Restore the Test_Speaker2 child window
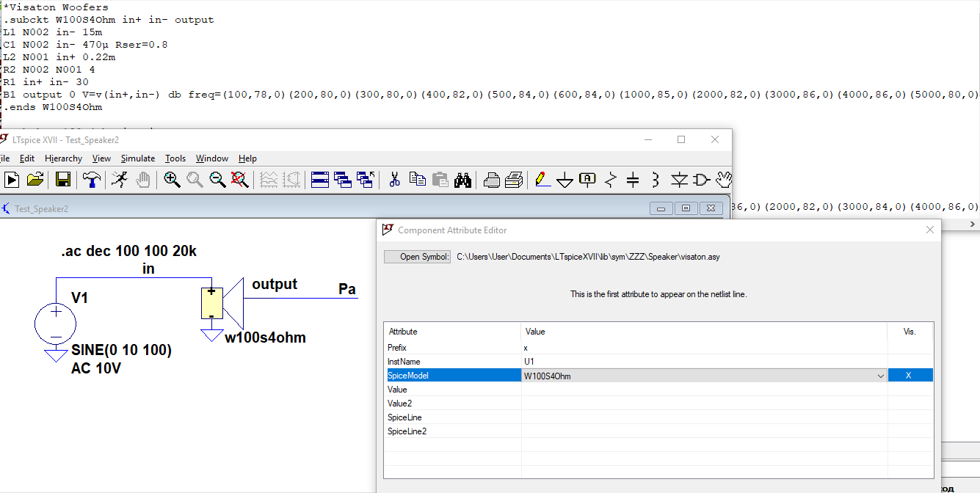 click(686, 208)
